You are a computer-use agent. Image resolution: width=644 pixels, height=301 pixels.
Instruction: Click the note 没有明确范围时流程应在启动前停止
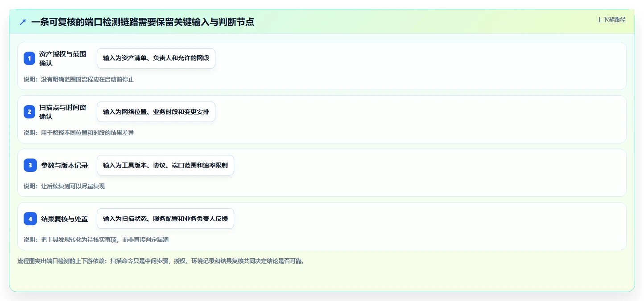click(x=78, y=79)
